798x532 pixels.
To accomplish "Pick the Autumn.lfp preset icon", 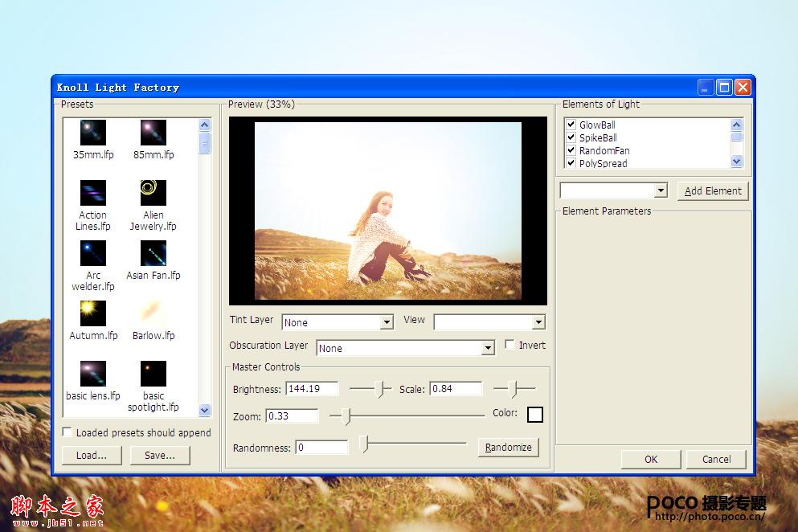I will (x=93, y=313).
